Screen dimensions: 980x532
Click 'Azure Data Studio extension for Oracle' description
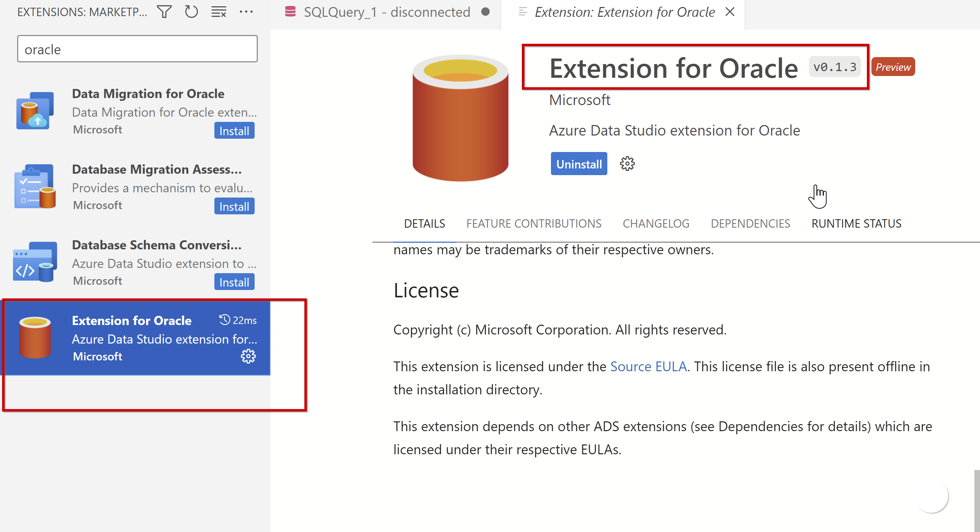(675, 131)
